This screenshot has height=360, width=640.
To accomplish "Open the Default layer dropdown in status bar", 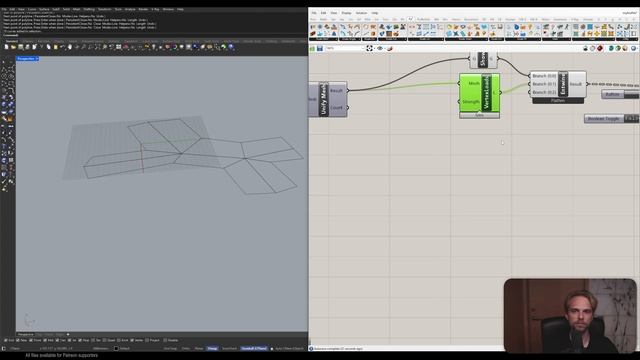I will (x=124, y=349).
